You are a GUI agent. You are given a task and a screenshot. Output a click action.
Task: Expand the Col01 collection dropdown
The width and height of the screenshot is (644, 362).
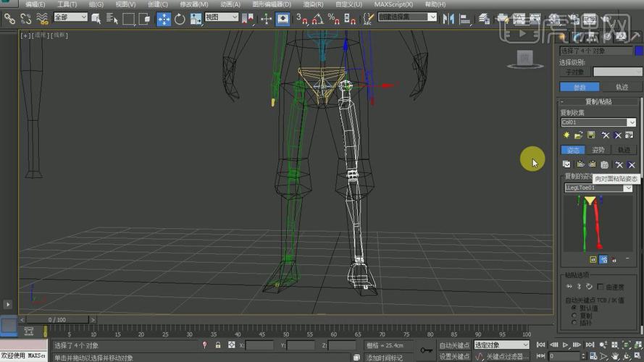(631, 122)
